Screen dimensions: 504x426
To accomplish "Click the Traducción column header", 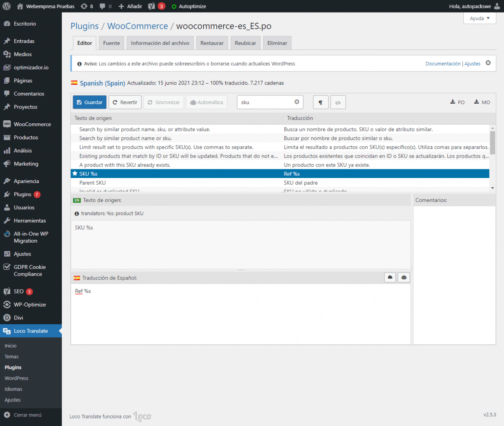I will [x=300, y=118].
